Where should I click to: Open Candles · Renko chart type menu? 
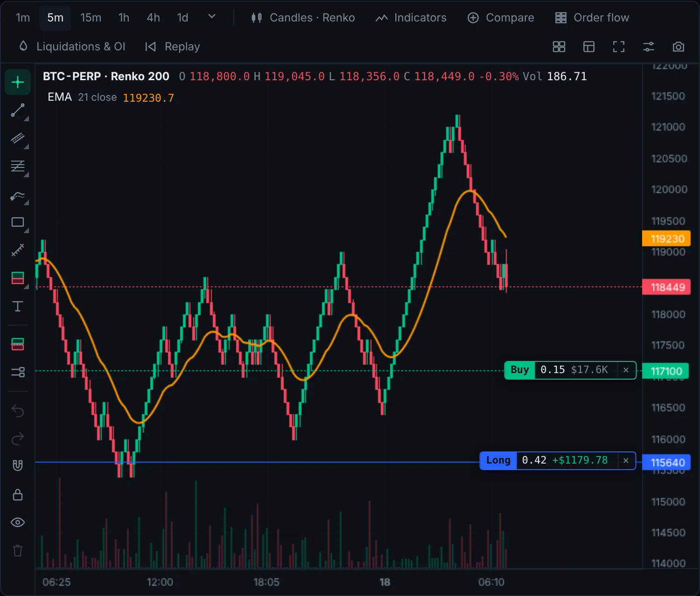point(303,18)
